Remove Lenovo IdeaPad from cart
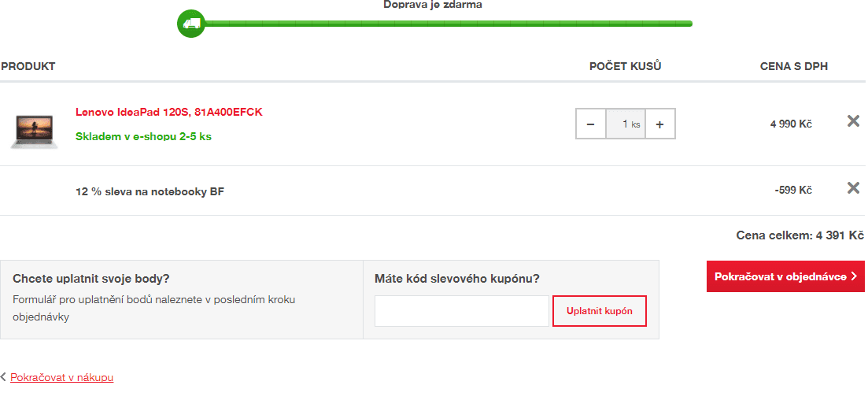The width and height of the screenshot is (868, 400). tap(853, 121)
